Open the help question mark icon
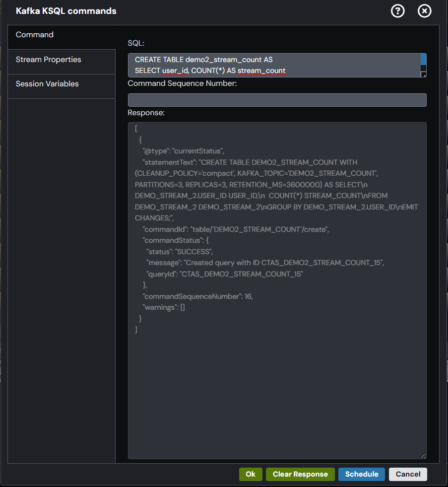Image resolution: width=448 pixels, height=487 pixels. coord(397,11)
